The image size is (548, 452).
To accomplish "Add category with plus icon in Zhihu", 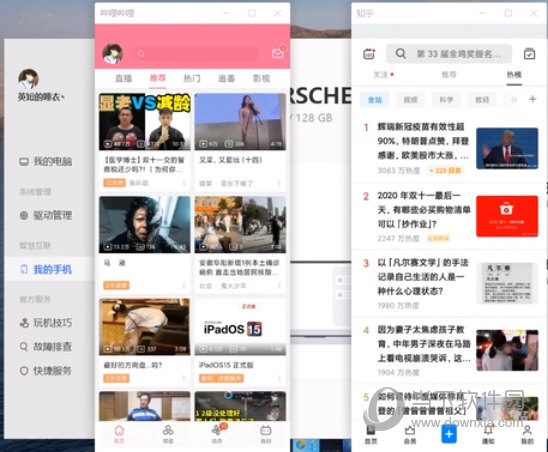I will point(533,99).
